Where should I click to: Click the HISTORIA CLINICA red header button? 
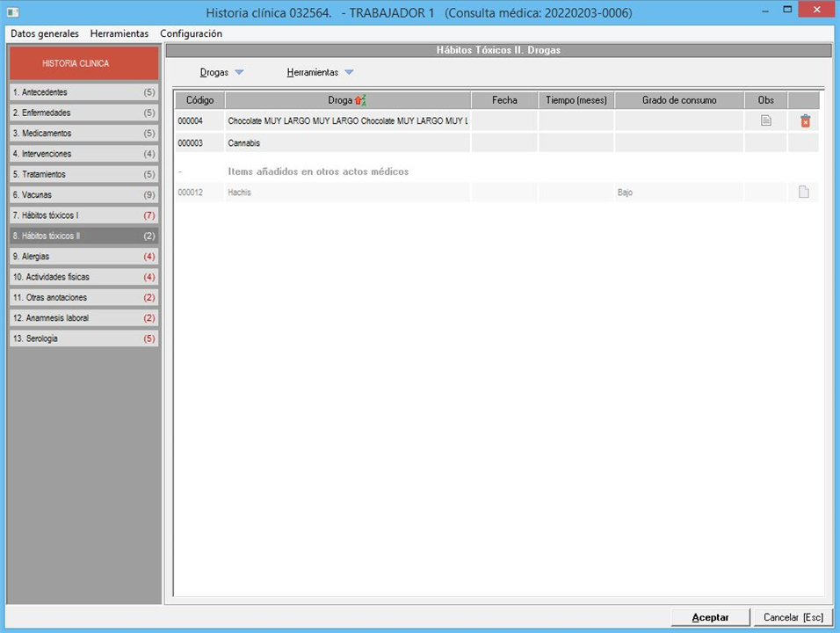(83, 63)
